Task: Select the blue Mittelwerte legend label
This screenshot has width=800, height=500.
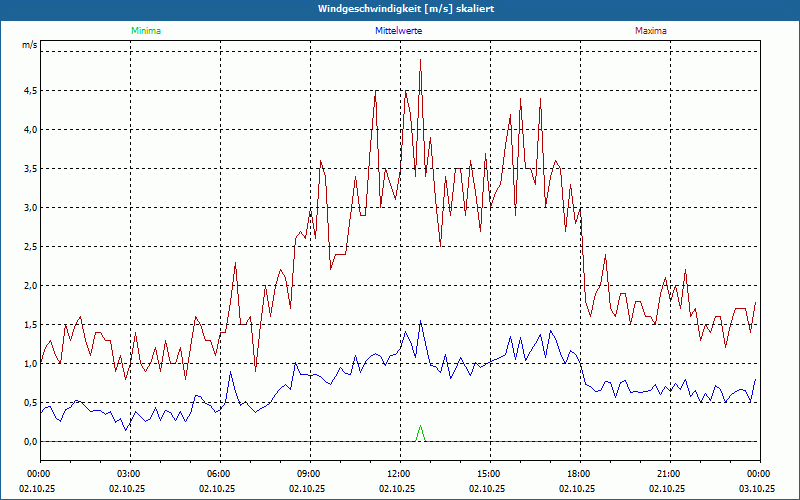Action: pos(398,31)
